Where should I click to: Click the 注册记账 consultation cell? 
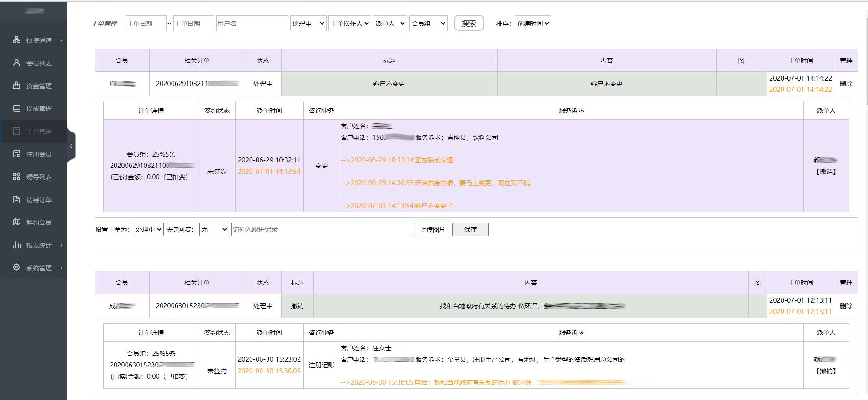click(x=322, y=365)
